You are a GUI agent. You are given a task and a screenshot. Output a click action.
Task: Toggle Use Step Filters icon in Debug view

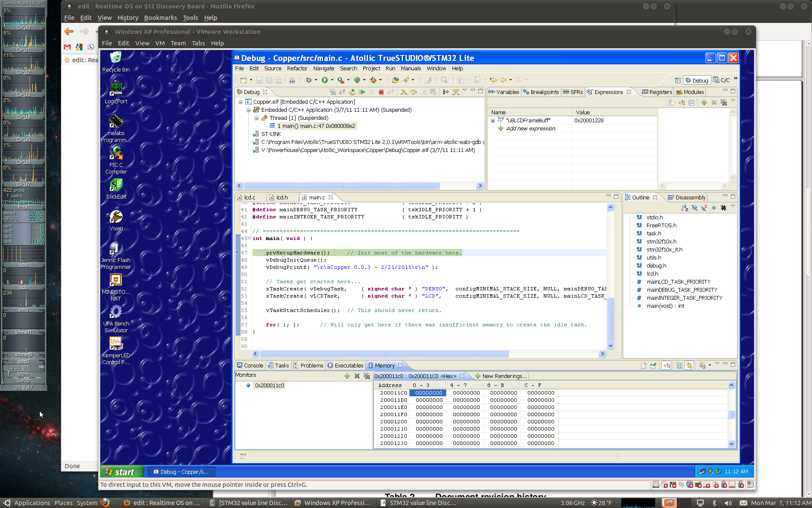coord(456,92)
